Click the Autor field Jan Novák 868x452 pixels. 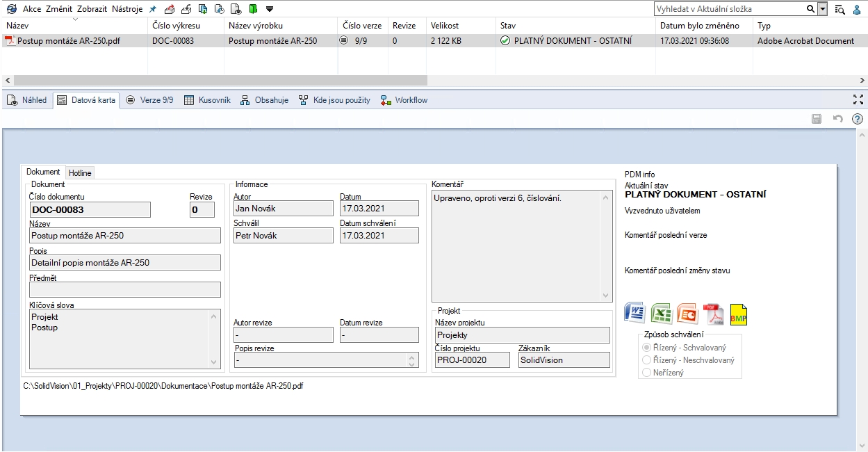284,209
